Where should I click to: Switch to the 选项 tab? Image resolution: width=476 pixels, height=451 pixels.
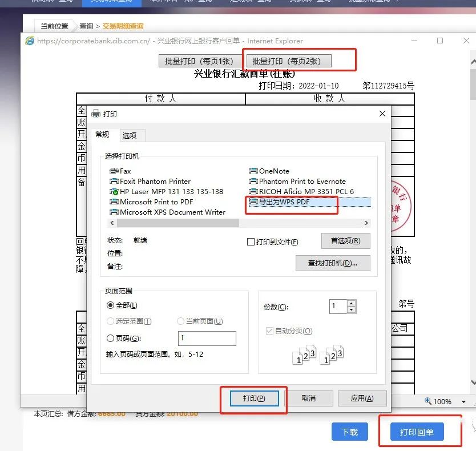[x=130, y=135]
